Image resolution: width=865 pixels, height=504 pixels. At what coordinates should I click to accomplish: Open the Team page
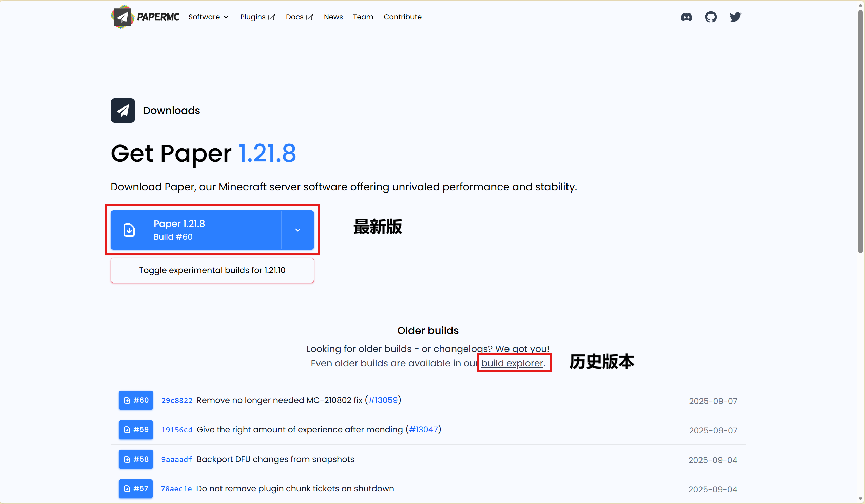click(x=363, y=17)
